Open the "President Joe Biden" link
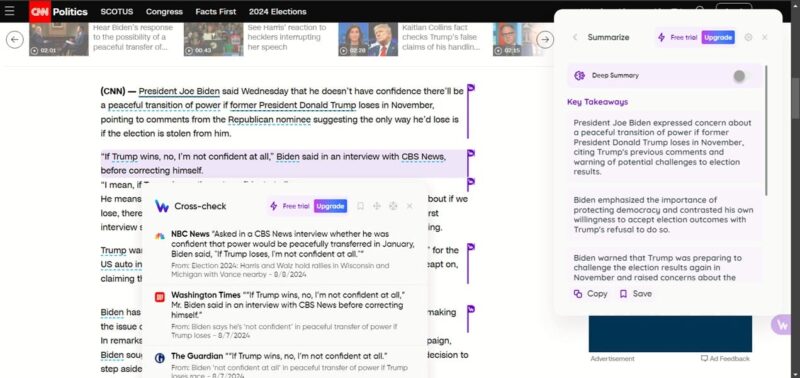Screen dimensions: 800x378 pyautogui.click(x=179, y=91)
